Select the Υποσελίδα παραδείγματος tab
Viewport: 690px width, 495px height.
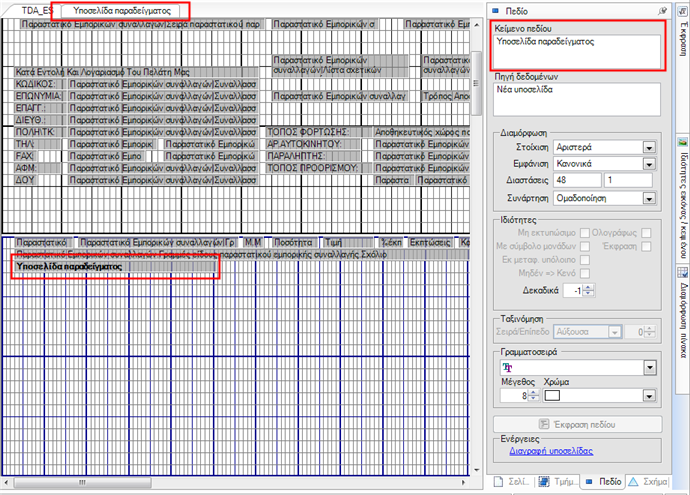122,11
